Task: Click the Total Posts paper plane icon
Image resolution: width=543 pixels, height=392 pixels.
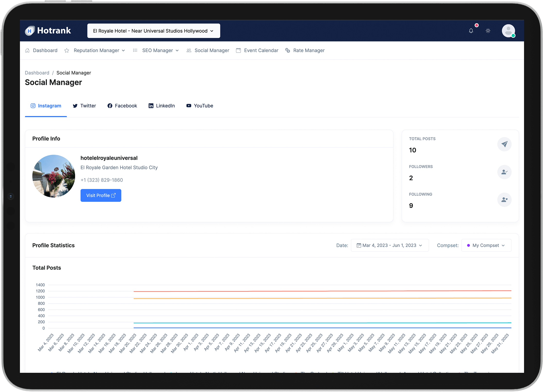Action: (x=504, y=144)
